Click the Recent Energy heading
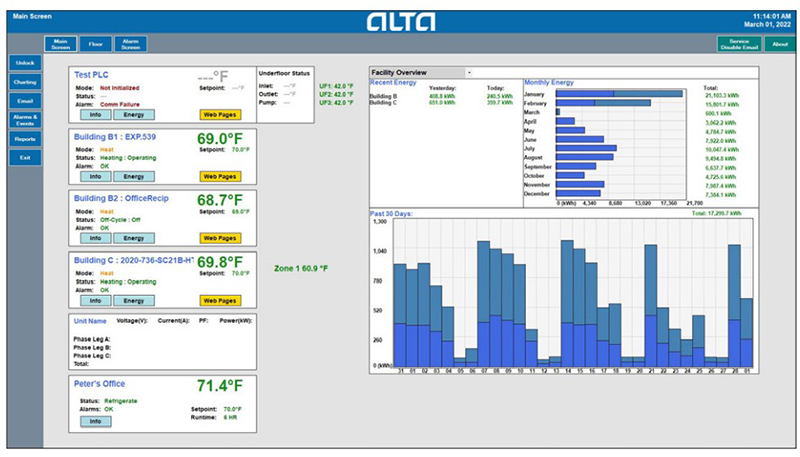800x457 pixels. tap(393, 82)
